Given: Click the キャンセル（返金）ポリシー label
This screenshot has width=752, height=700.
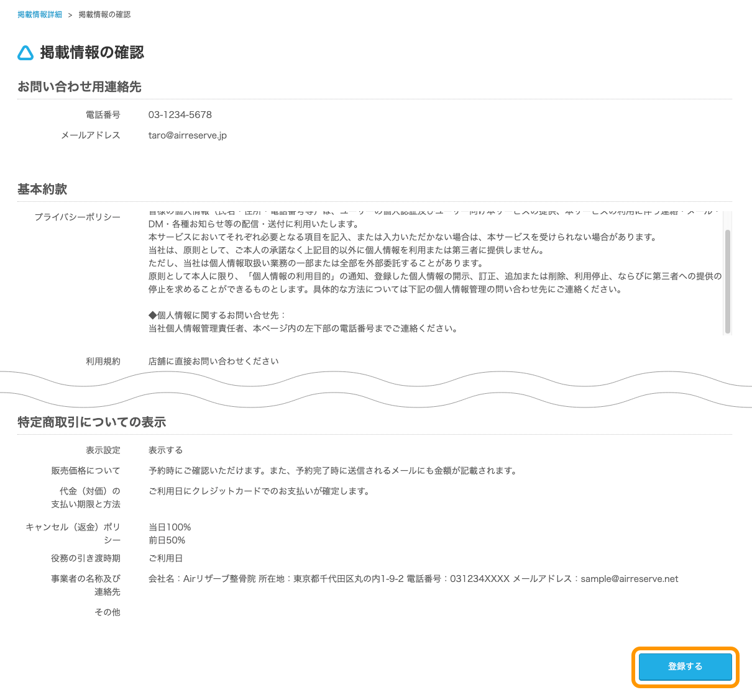Looking at the screenshot, I should coord(73,533).
